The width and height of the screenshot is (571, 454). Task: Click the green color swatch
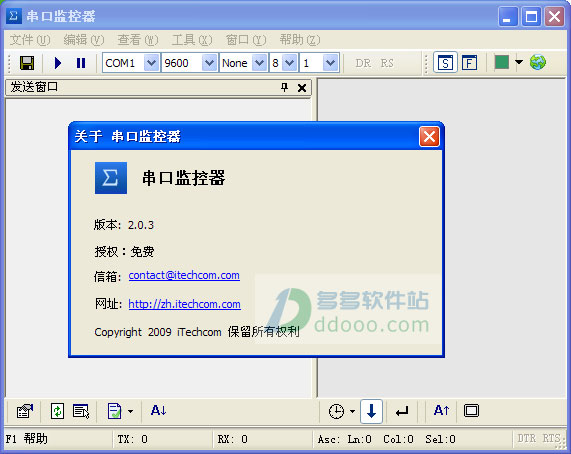tap(501, 62)
